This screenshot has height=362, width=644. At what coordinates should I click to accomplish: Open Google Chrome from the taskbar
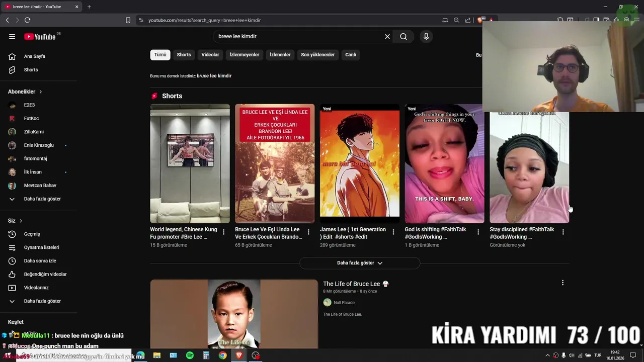[x=222, y=355]
